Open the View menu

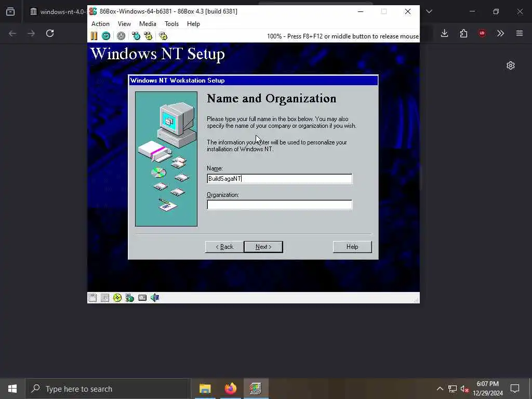[124, 24]
